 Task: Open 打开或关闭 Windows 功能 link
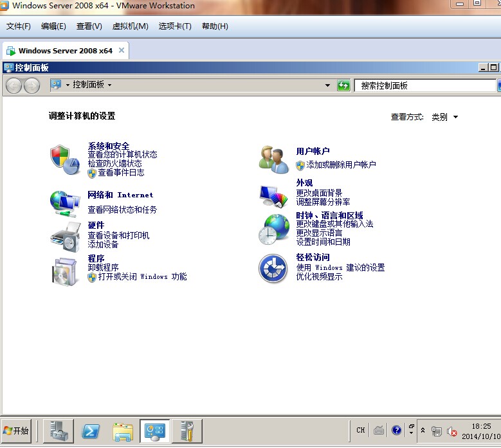point(143,276)
